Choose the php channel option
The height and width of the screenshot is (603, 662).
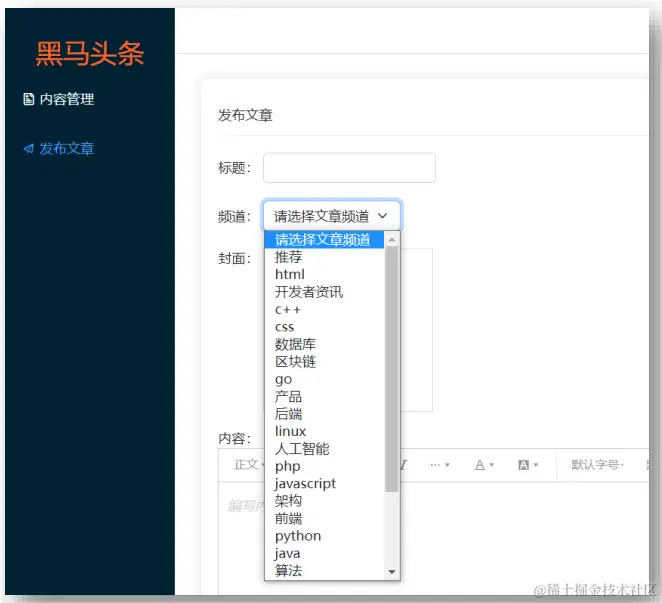324,466
